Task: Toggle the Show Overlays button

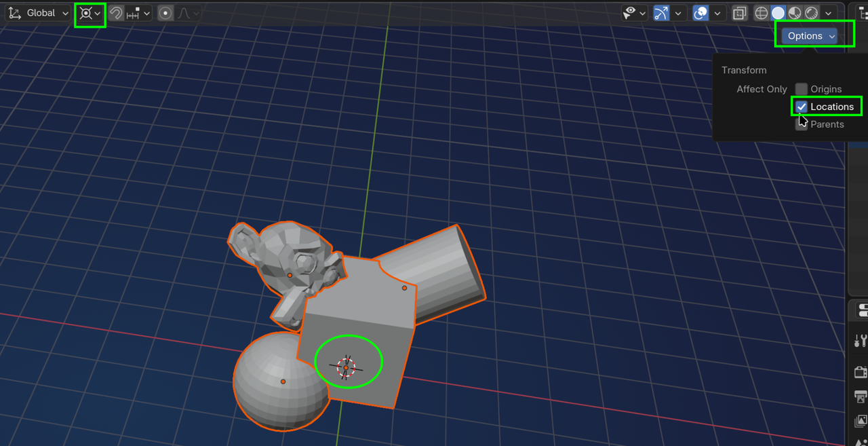Action: tap(701, 13)
